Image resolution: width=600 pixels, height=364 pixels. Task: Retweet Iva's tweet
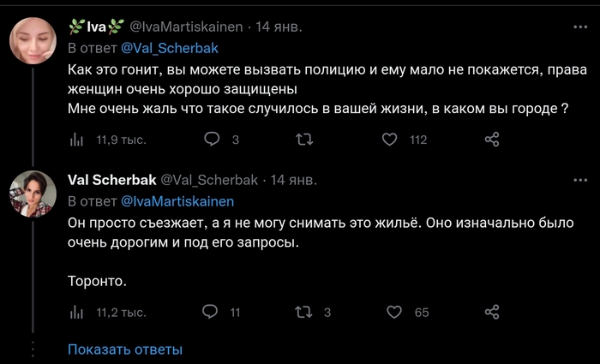[x=303, y=140]
